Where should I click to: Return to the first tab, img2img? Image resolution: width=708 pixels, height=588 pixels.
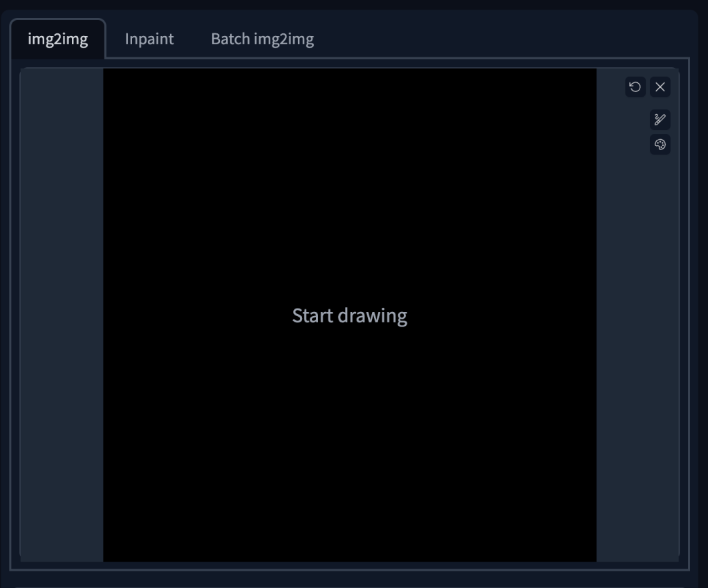(x=58, y=39)
